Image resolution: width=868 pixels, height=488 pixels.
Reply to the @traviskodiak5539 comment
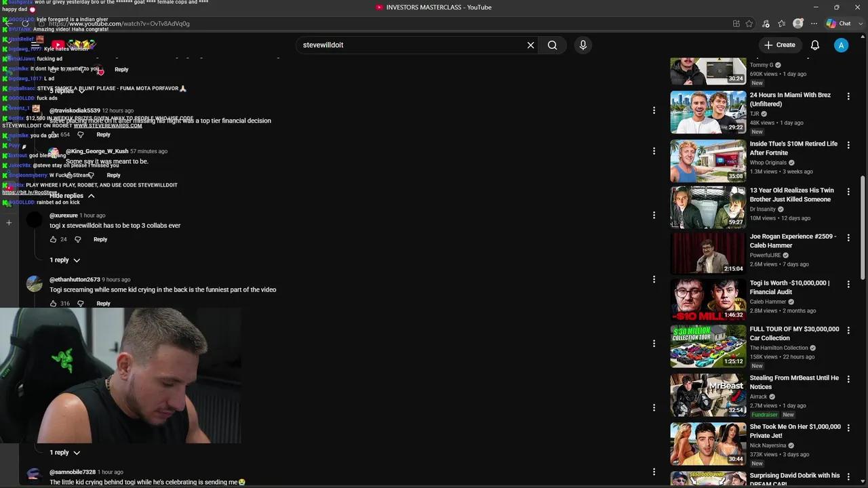coord(103,134)
